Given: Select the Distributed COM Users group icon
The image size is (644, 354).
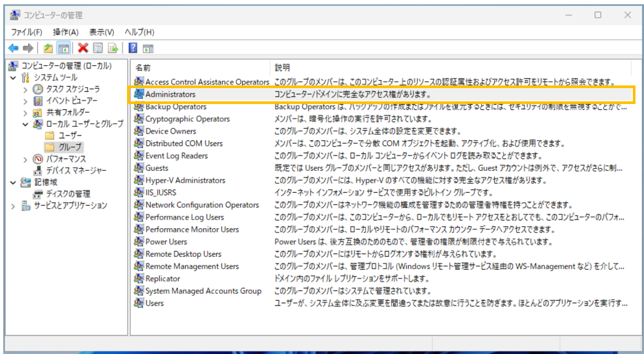Looking at the screenshot, I should (139, 143).
